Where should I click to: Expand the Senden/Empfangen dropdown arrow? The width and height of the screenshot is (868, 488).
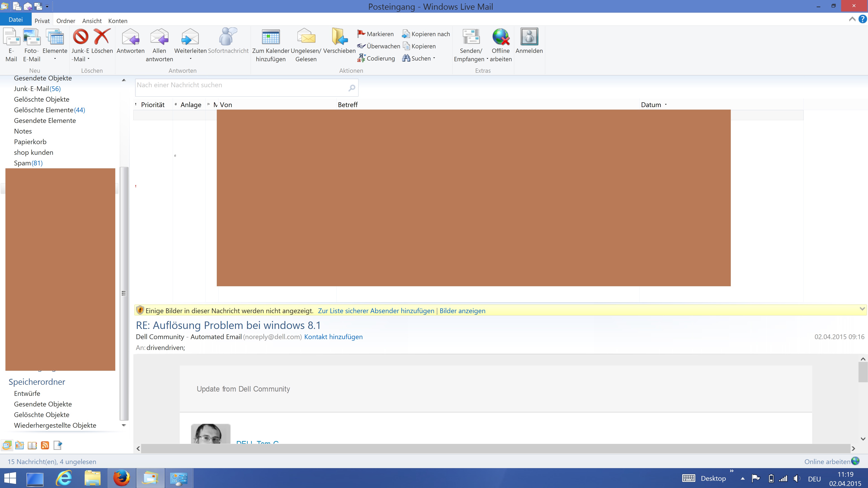[487, 59]
